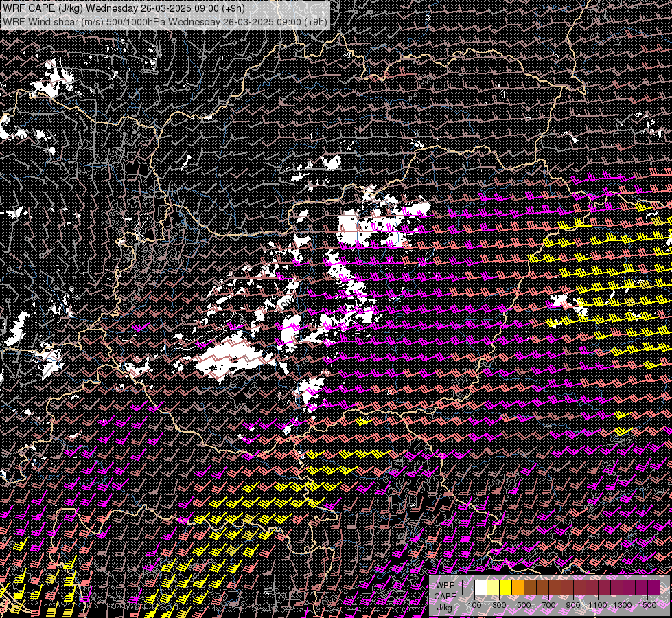Click the gray swatch in CAPE legend
The width and height of the screenshot is (672, 618).
point(468,587)
